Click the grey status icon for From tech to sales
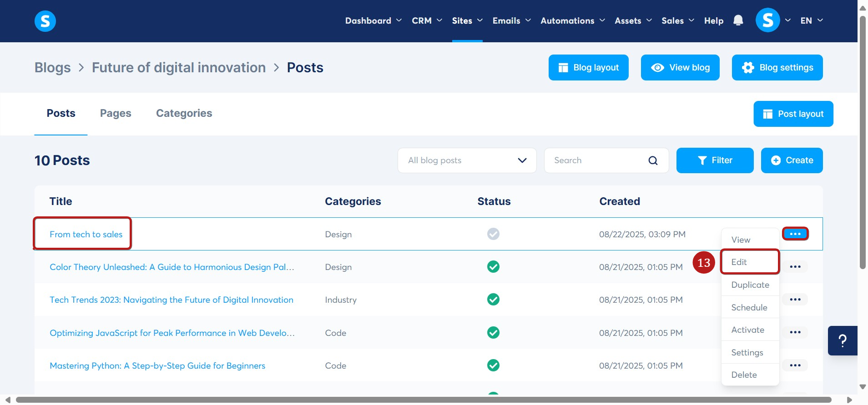This screenshot has height=405, width=868. (493, 234)
